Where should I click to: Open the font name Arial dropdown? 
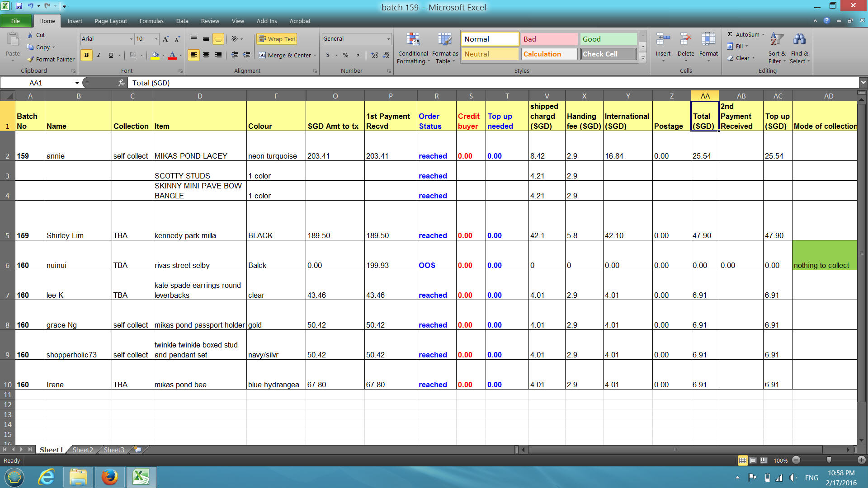click(131, 39)
